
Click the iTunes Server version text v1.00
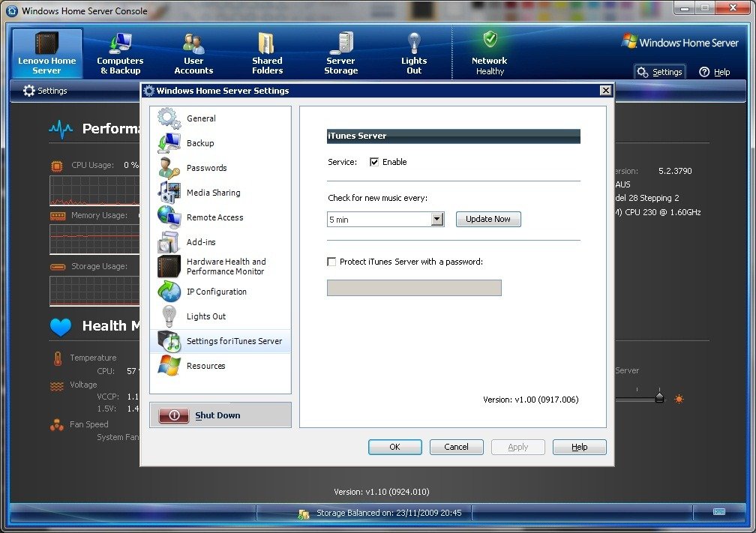(531, 400)
